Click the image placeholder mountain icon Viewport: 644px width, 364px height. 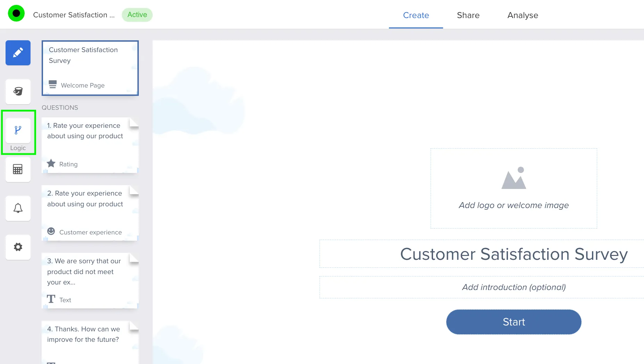514,178
